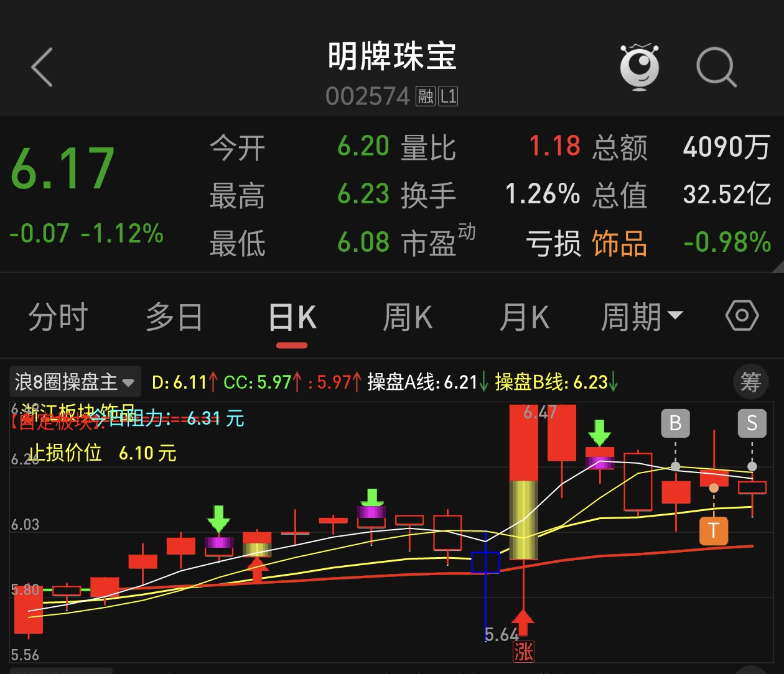Tap the 止损价位 6.10 元 label
The image size is (784, 674).
click(x=103, y=453)
